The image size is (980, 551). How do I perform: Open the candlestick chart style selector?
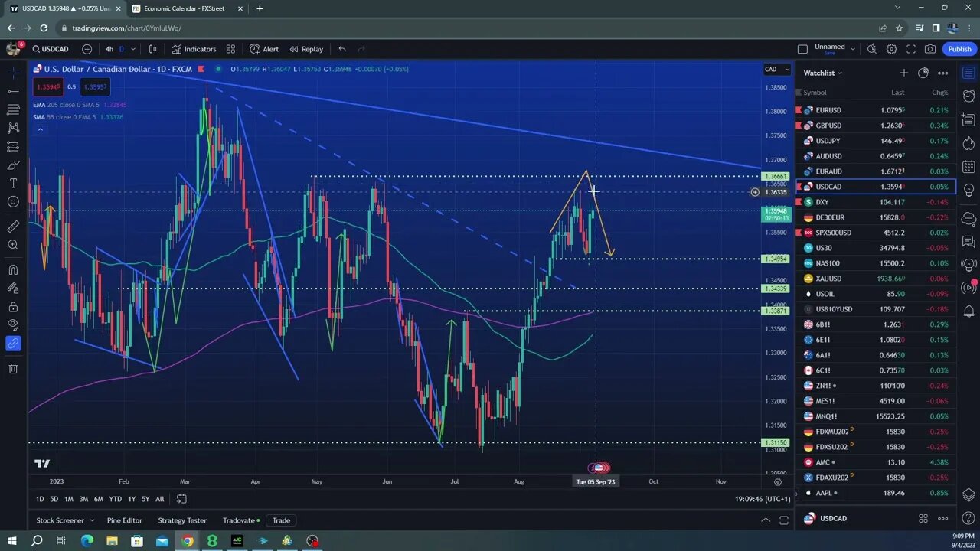pyautogui.click(x=152, y=49)
